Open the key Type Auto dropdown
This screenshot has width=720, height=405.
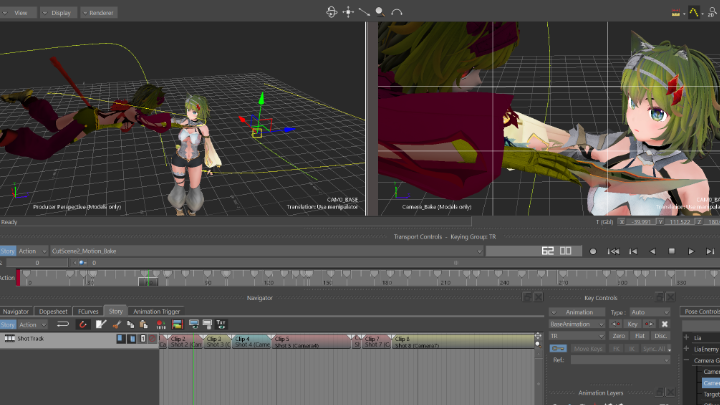click(x=650, y=312)
